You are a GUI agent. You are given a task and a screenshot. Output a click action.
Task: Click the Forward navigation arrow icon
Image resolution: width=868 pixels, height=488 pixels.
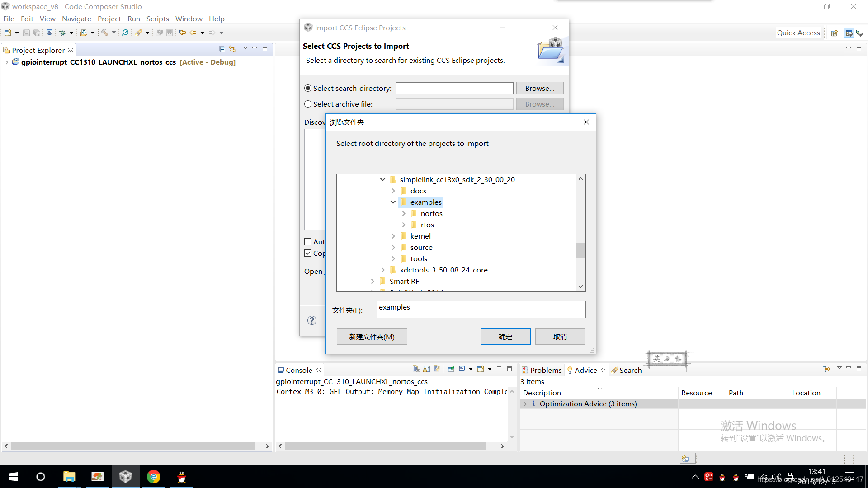click(212, 33)
